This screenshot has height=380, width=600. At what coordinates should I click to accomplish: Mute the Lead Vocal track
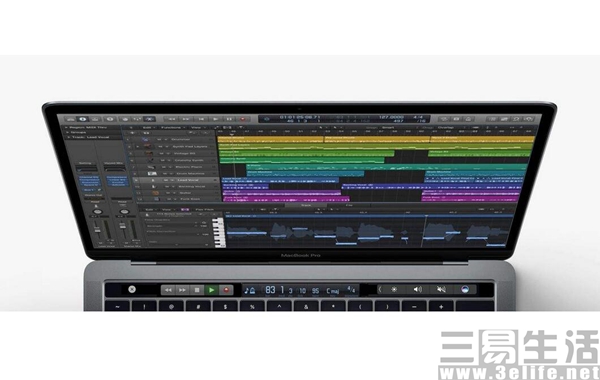(166, 180)
